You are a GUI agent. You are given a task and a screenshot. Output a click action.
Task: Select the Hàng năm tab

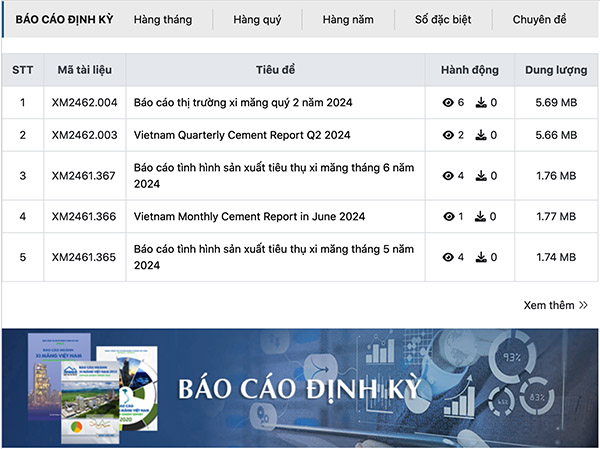tap(348, 19)
